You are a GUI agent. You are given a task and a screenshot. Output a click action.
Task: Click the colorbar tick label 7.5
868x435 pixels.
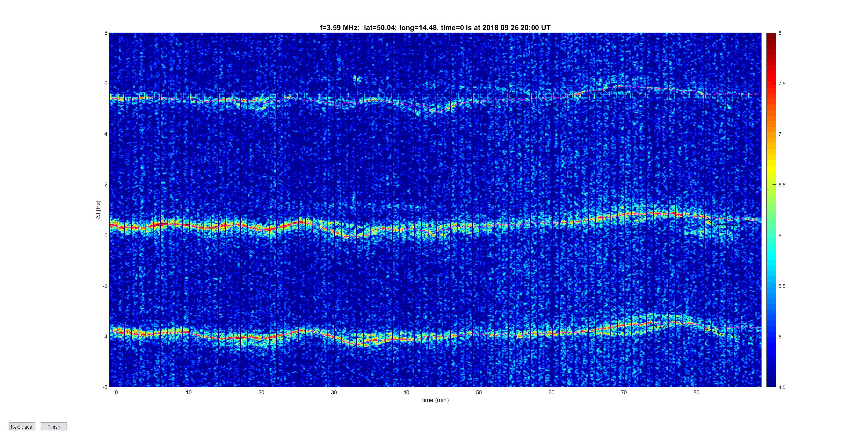point(782,84)
